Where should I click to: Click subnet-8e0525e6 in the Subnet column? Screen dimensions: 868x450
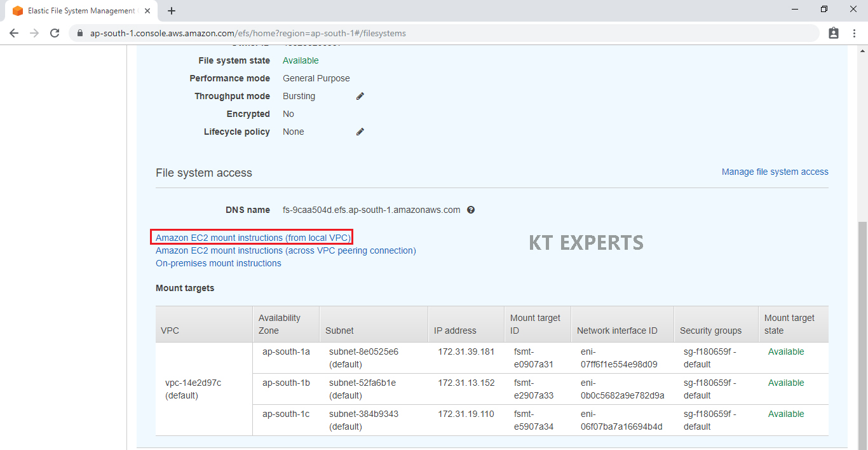(x=363, y=351)
